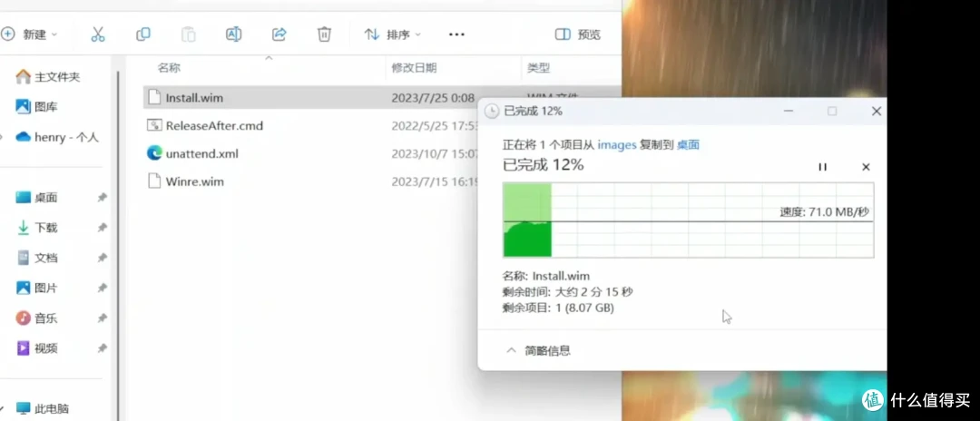Expand the henry OneDrive tree arrow

pyautogui.click(x=2, y=137)
